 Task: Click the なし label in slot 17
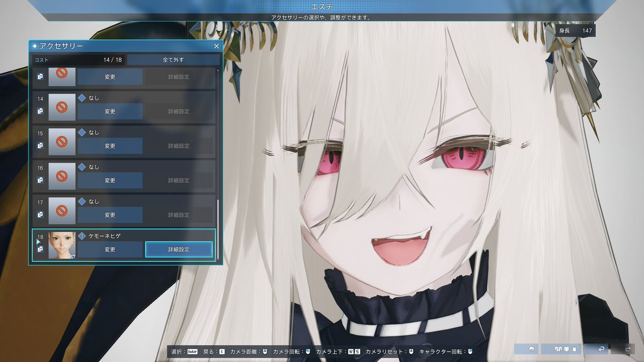pyautogui.click(x=94, y=202)
